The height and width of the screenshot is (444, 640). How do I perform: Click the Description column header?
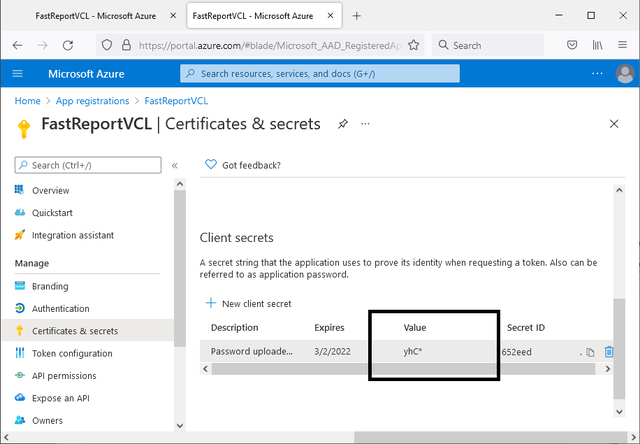pyautogui.click(x=235, y=328)
